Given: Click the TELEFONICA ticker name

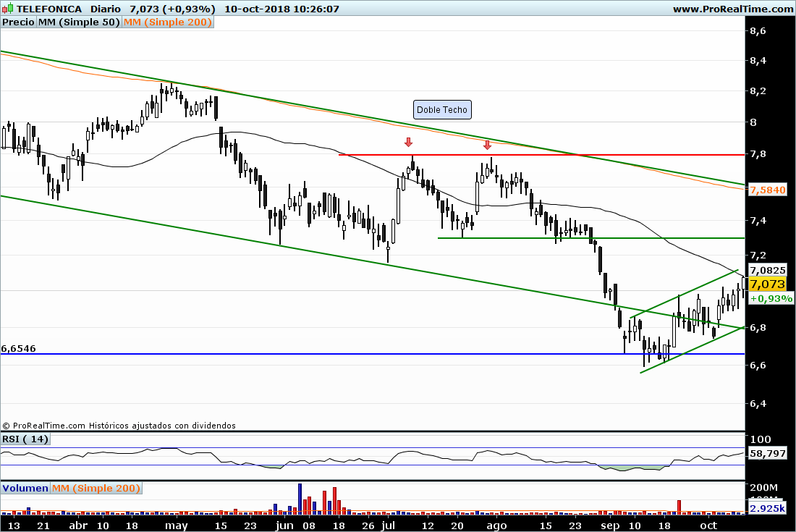Looking at the screenshot, I should [x=48, y=9].
